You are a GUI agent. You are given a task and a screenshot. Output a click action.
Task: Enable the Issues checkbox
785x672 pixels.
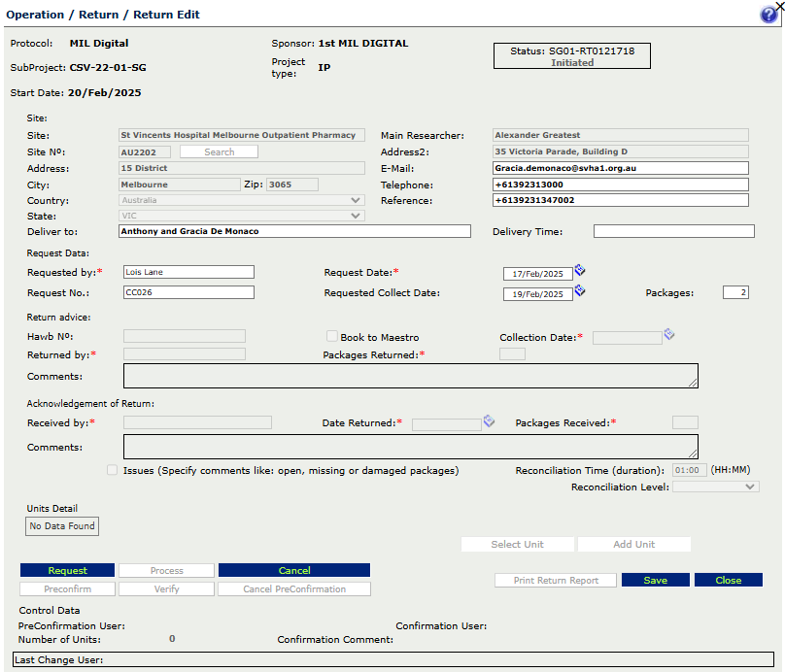click(112, 470)
